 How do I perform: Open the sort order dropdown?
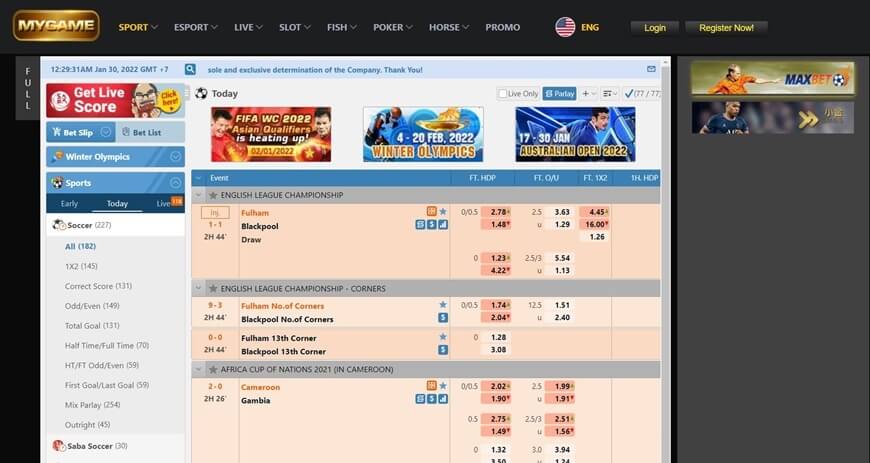pyautogui.click(x=610, y=94)
